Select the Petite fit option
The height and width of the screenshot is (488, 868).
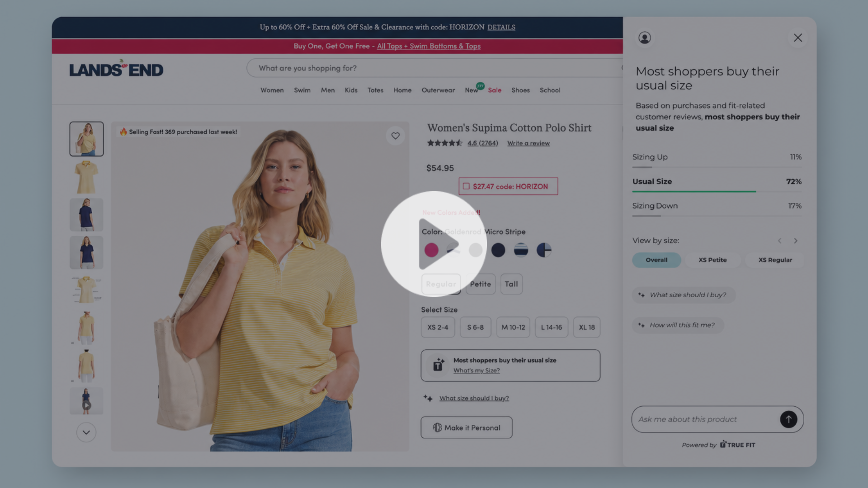click(x=481, y=284)
